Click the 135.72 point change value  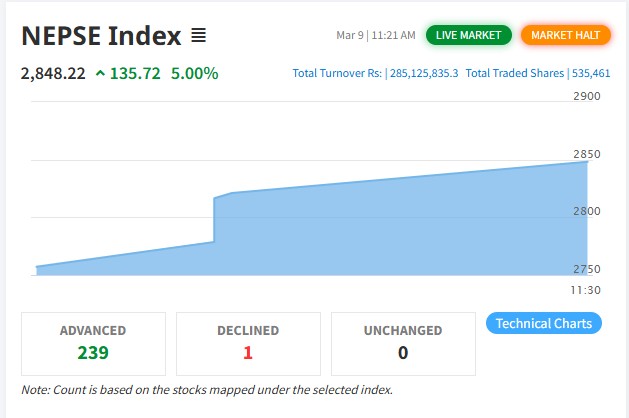[135, 74]
